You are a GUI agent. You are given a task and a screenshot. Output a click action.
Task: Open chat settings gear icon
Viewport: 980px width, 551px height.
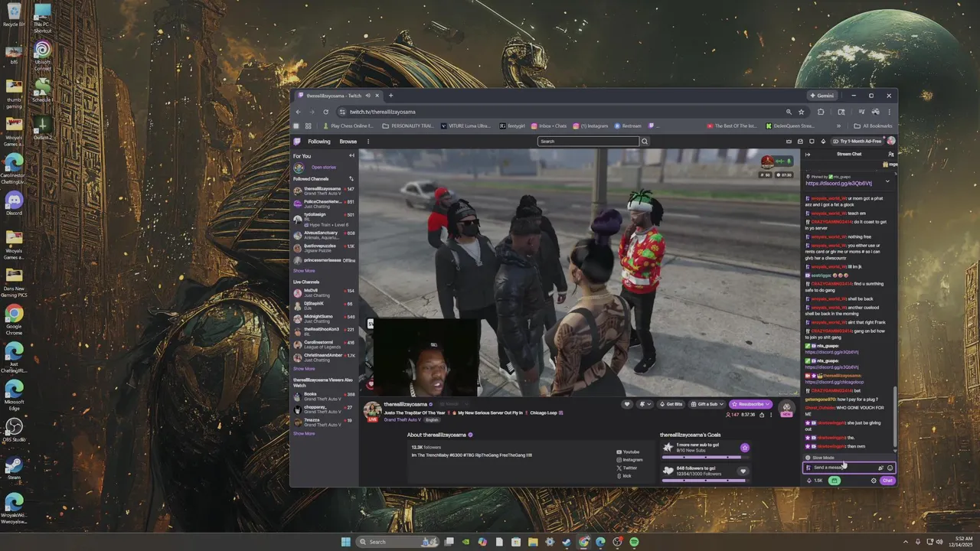[874, 481]
